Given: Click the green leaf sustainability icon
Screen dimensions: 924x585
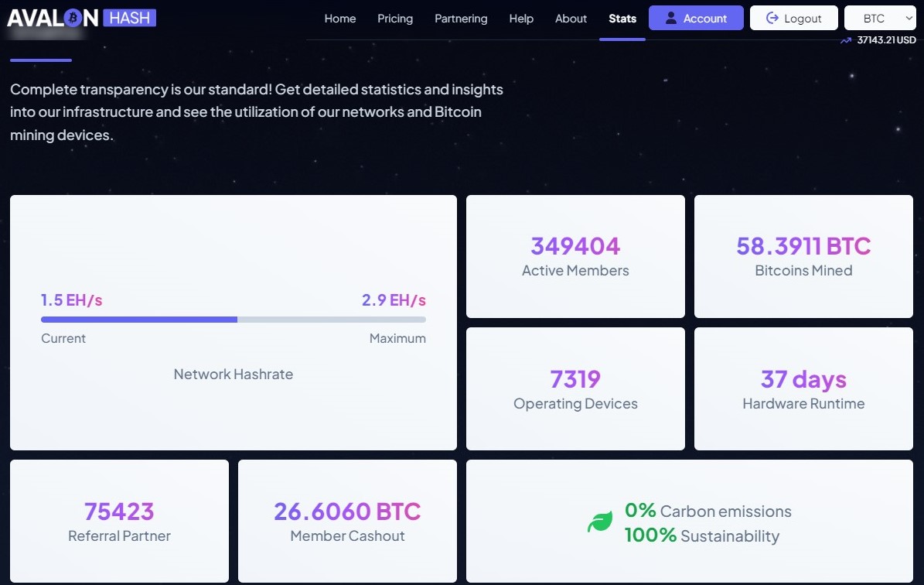Looking at the screenshot, I should [x=600, y=522].
